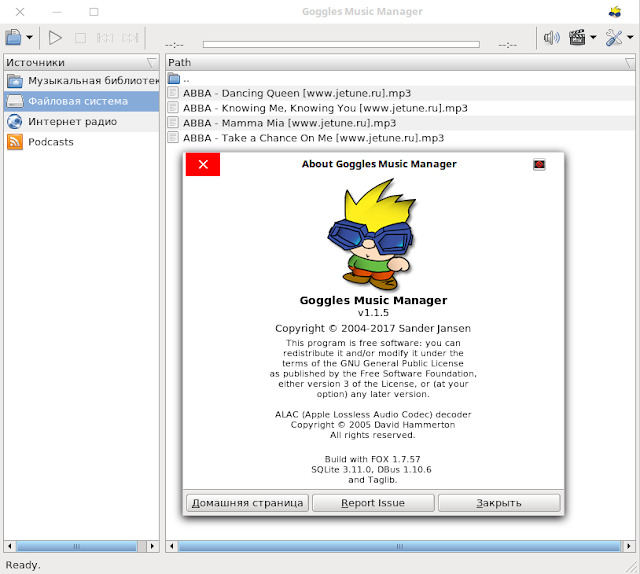
Task: Click the clapperboard view icon
Action: 577,38
